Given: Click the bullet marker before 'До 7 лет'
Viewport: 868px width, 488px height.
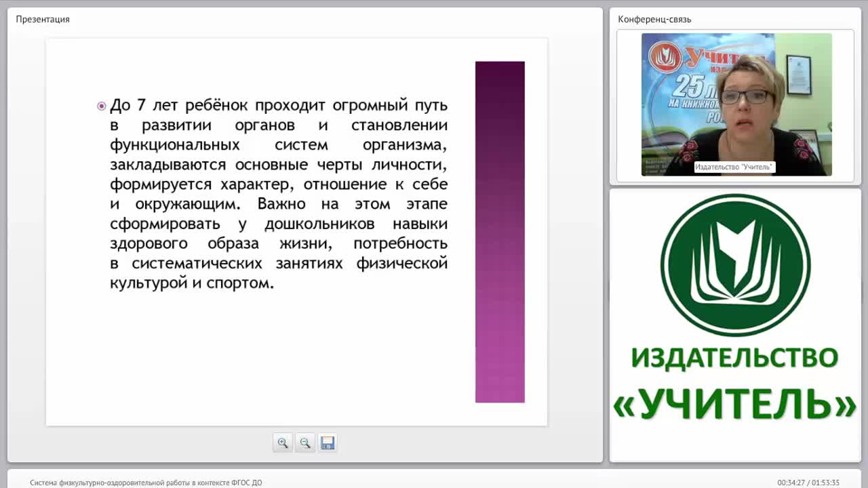Looking at the screenshot, I should [102, 106].
